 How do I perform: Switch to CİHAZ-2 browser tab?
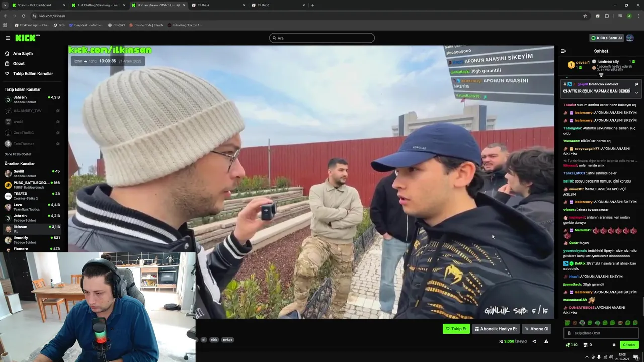218,5
